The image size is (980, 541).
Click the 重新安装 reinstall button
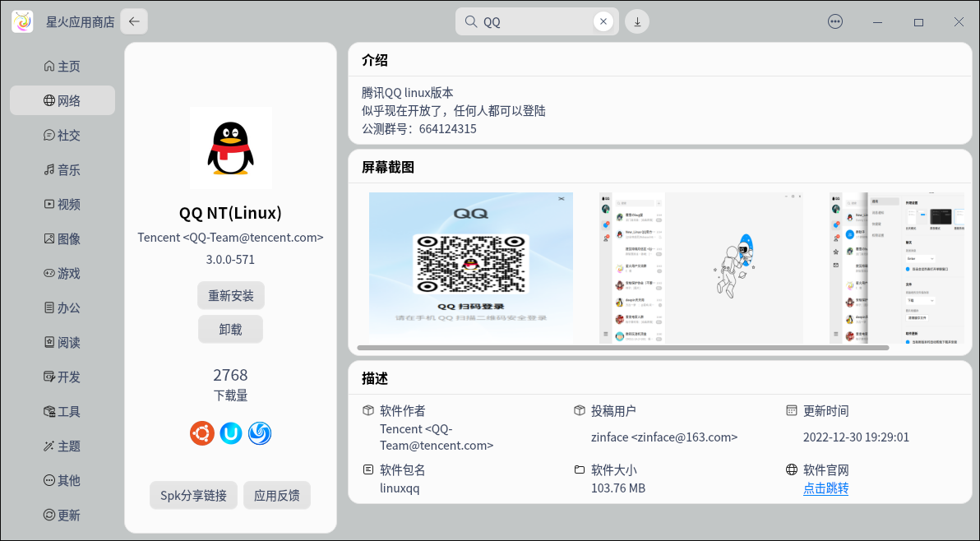231,295
